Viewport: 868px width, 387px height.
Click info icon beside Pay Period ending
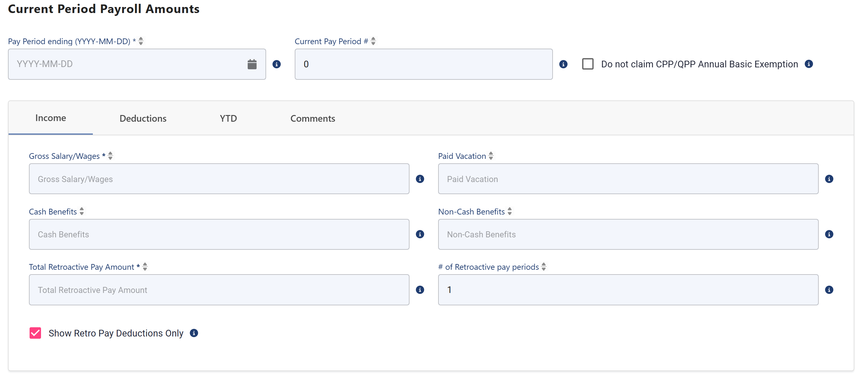tap(276, 64)
